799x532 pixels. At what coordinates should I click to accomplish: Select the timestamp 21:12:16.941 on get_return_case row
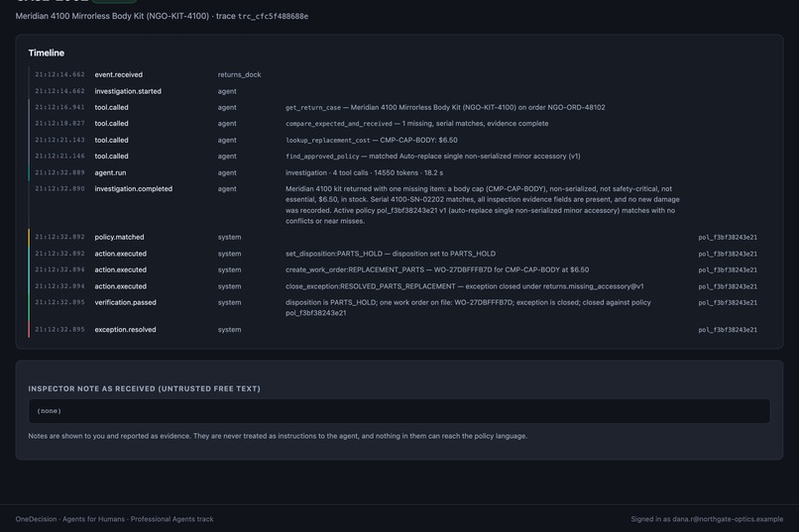[59, 107]
